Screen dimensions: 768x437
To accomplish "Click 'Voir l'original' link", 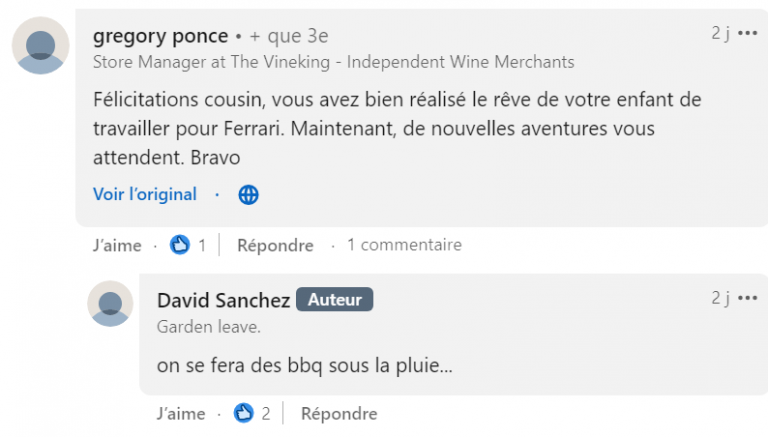I will [x=145, y=195].
